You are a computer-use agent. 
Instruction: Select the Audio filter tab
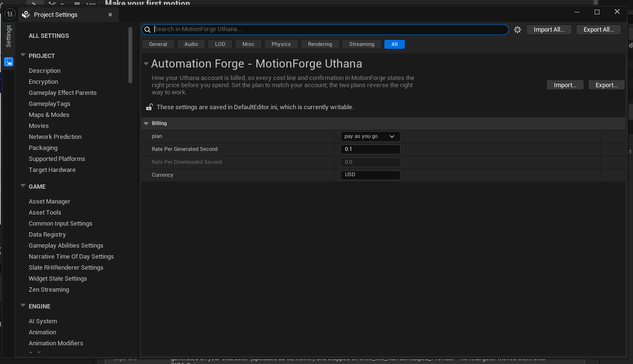coord(191,44)
